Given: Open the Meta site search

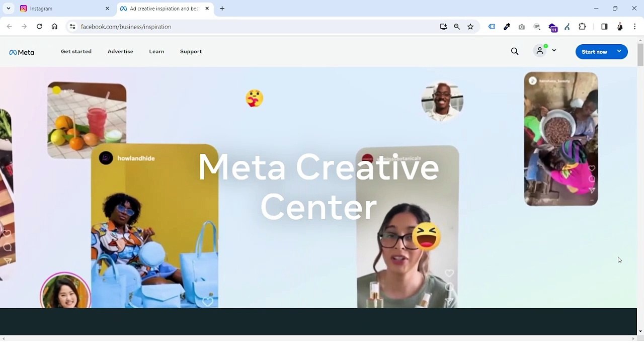Looking at the screenshot, I should click(x=515, y=51).
